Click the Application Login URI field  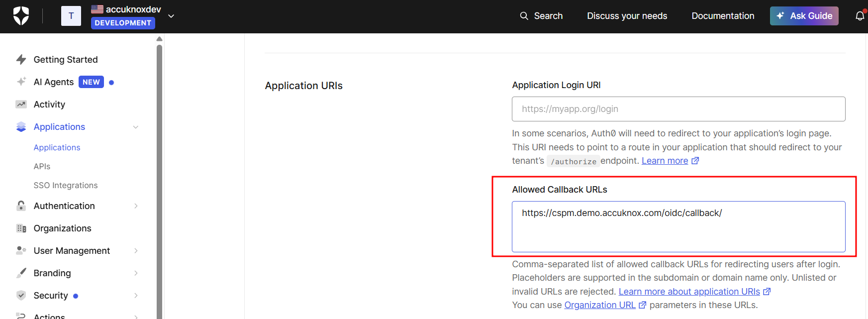(678, 109)
